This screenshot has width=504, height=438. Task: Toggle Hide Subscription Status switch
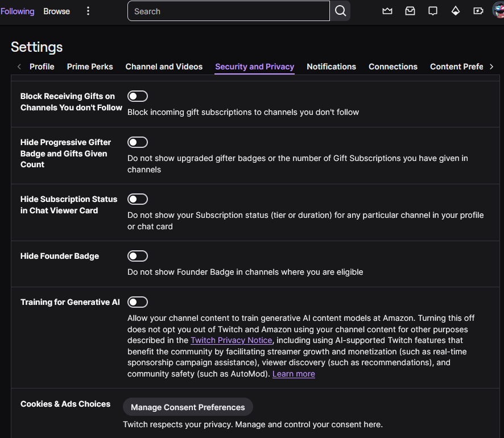[138, 199]
